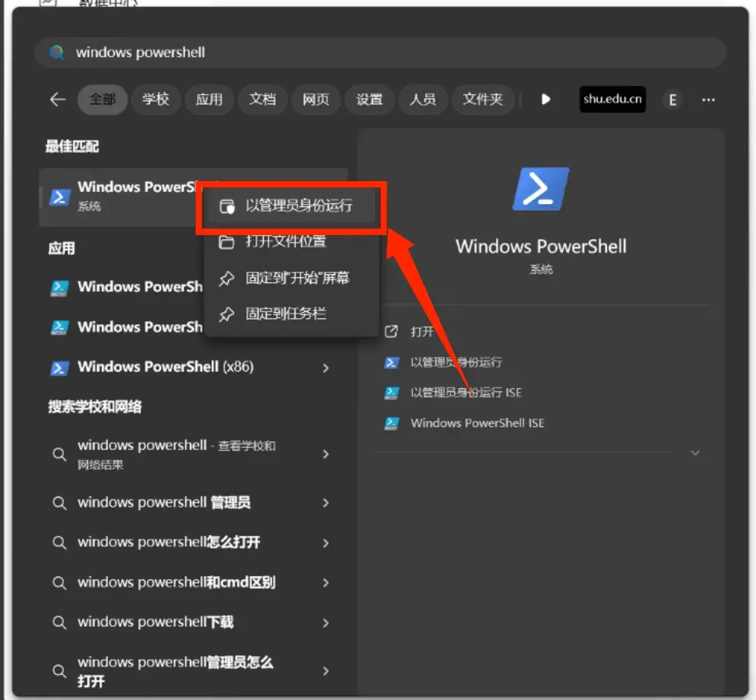
Task: Choose 打开文件位置 from context menu
Action: [291, 242]
